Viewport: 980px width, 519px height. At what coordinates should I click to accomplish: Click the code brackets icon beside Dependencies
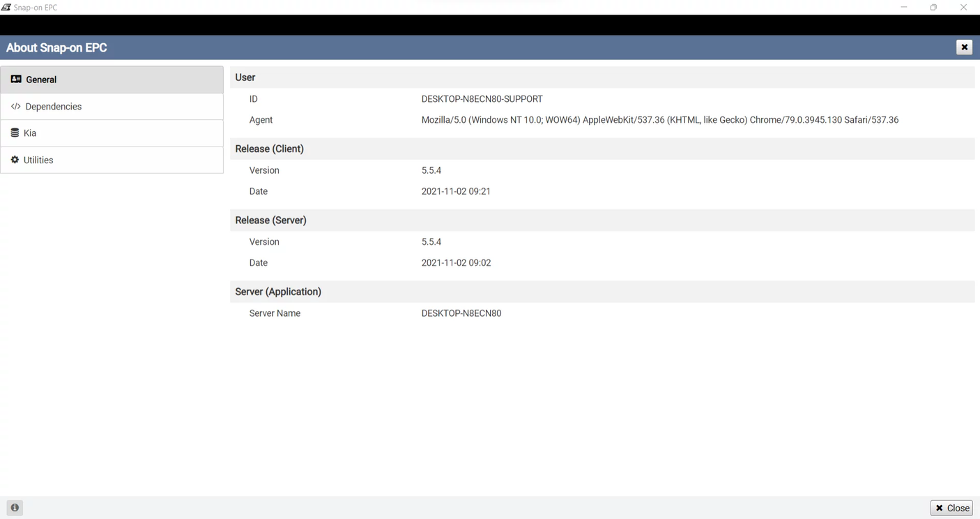(x=15, y=106)
